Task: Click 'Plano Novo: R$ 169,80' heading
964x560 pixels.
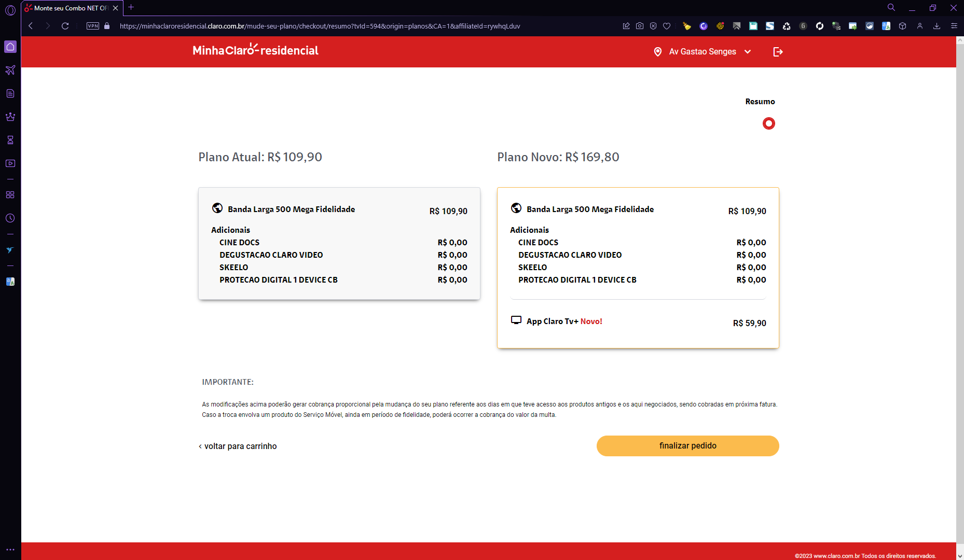Action: 558,157
